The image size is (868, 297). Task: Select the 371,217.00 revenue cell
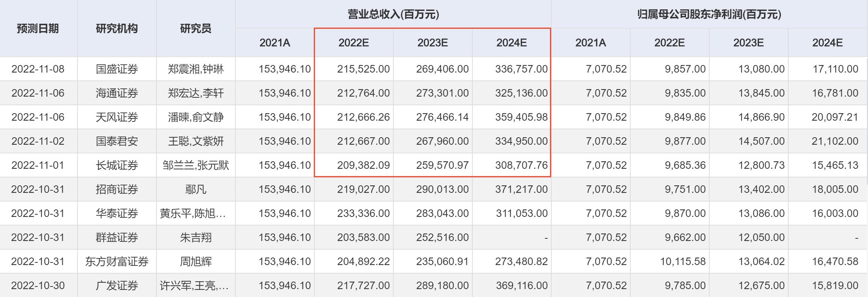tap(521, 189)
